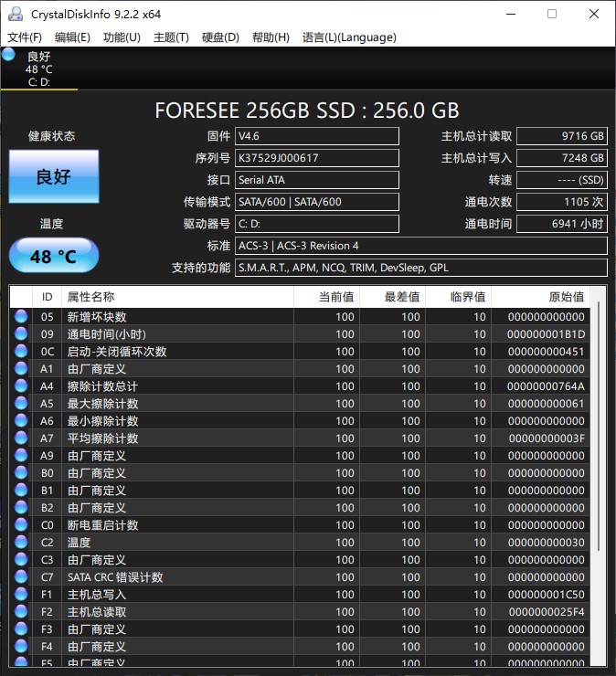Click the 临界值 column header

(x=459, y=297)
